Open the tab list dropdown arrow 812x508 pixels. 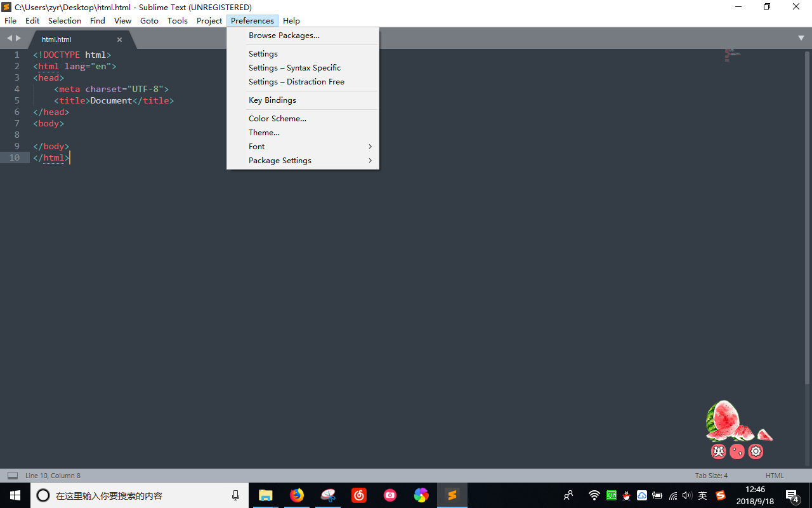(801, 39)
